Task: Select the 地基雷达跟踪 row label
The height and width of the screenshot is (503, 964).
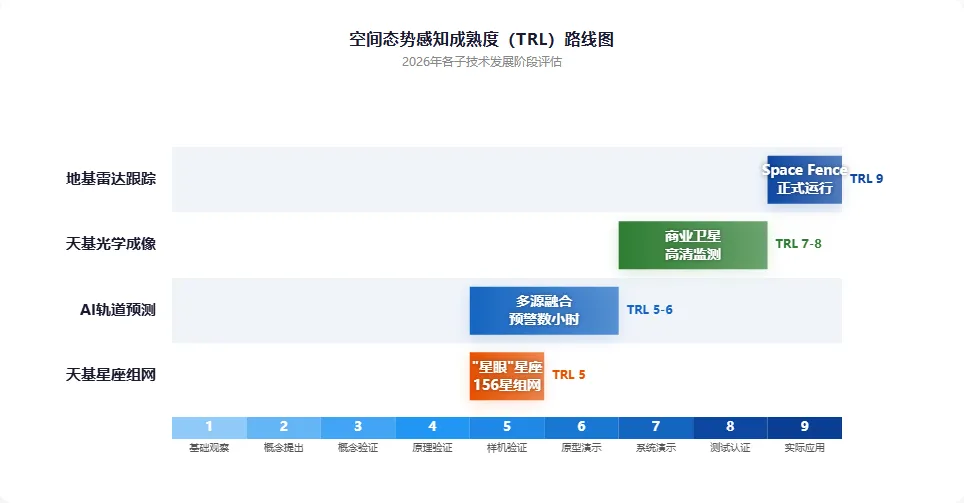Action: pos(111,178)
